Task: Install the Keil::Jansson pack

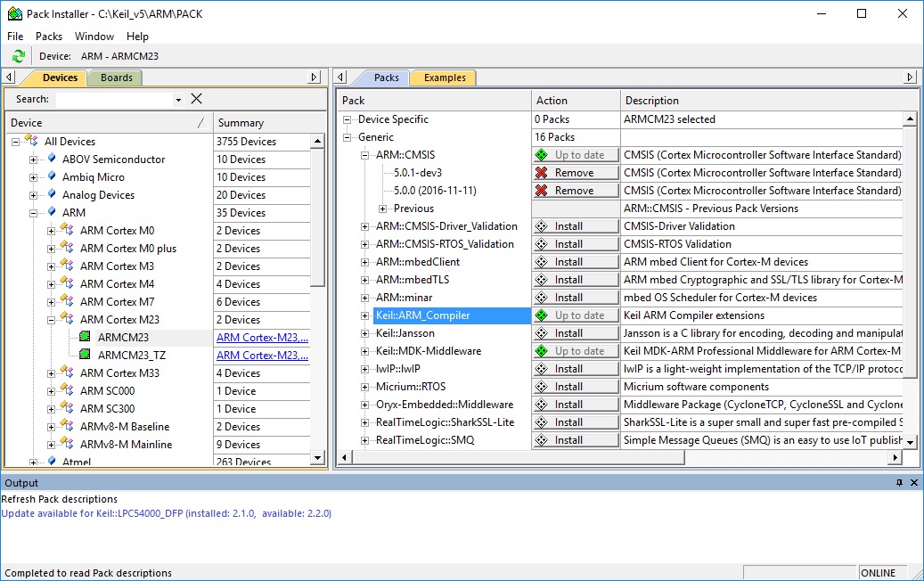Action: (575, 333)
